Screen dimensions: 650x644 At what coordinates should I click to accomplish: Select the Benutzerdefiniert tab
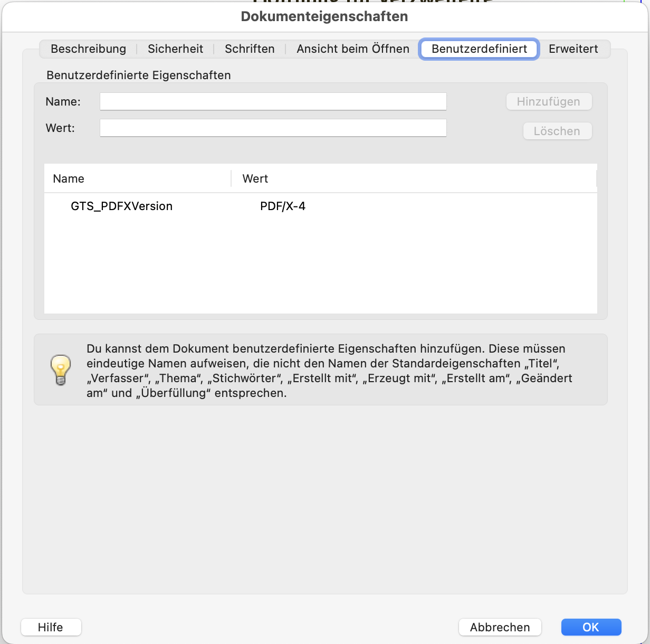(x=479, y=49)
